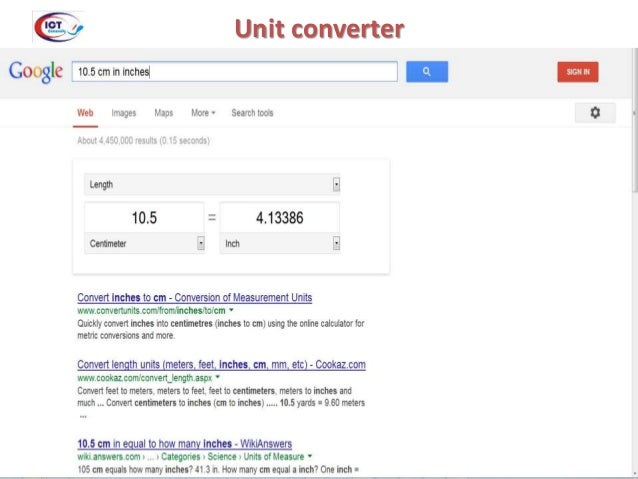Focus the search box with '10.5 cm in inches'
This screenshot has width=638, height=479.
click(x=235, y=72)
